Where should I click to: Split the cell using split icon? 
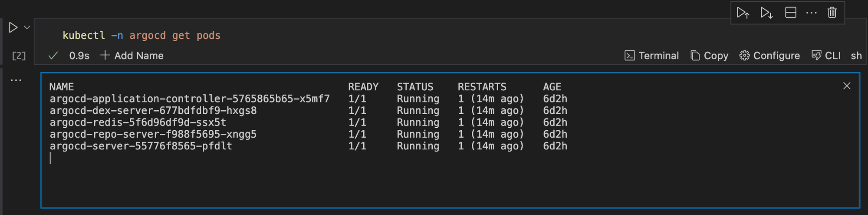click(x=791, y=13)
